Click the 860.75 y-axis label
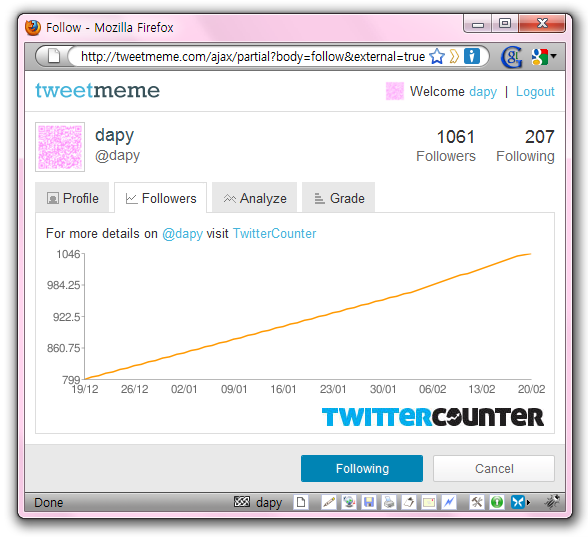The width and height of the screenshot is (588, 537). coord(63,348)
